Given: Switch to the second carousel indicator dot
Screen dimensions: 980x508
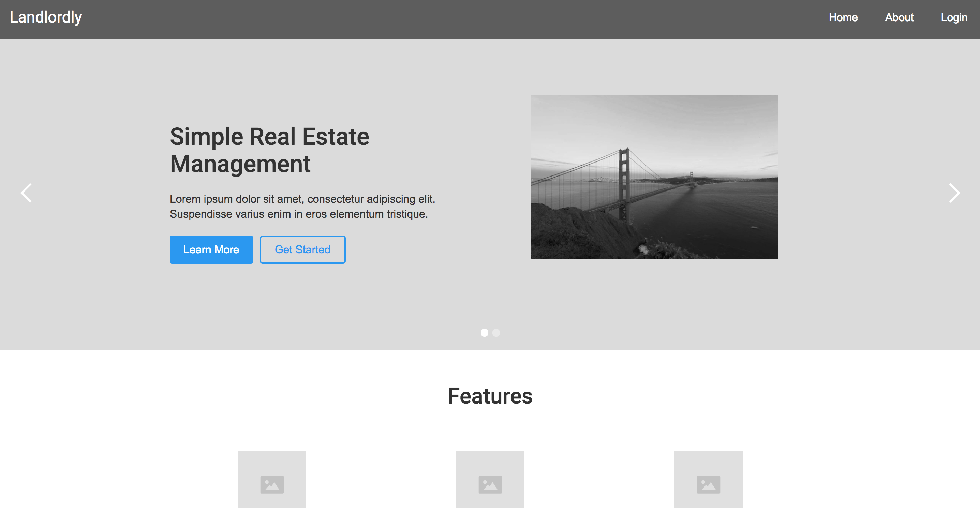Looking at the screenshot, I should pos(496,333).
